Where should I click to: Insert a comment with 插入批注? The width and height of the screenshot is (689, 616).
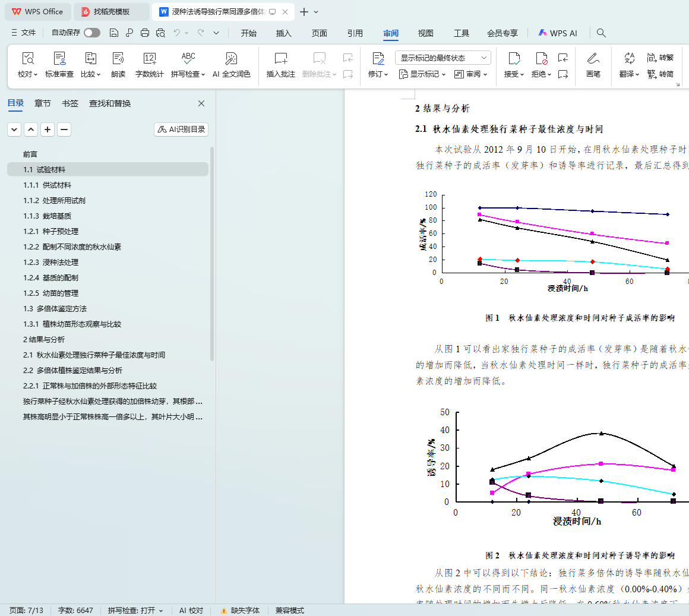coord(281,65)
